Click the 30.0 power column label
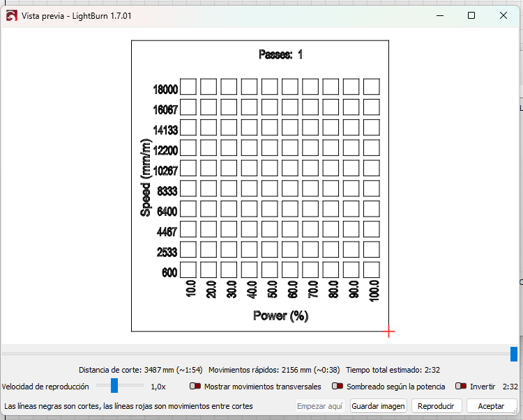This screenshot has width=523, height=420. click(x=232, y=289)
